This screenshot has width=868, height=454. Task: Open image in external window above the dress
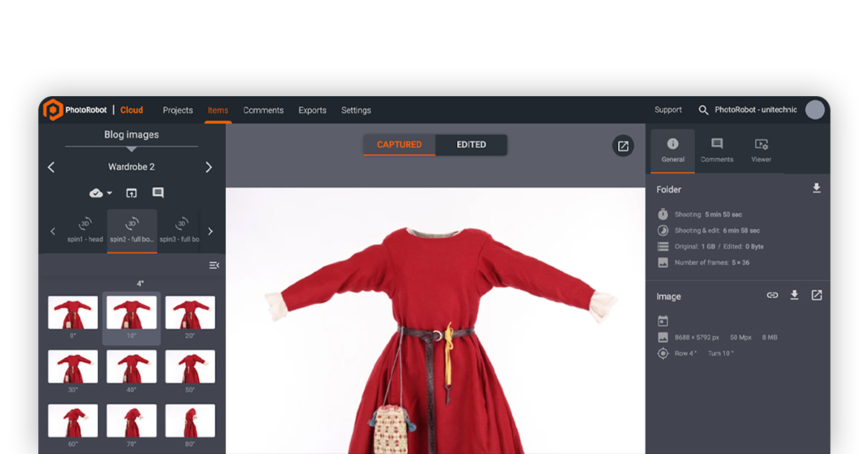(623, 146)
